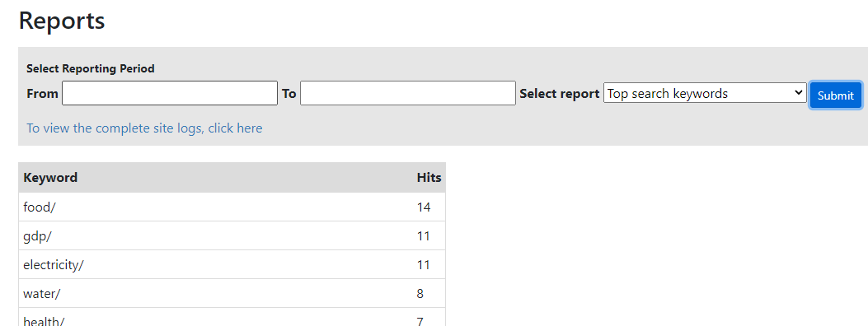The height and width of the screenshot is (326, 868).
Task: Click the From label text
Action: [42, 94]
